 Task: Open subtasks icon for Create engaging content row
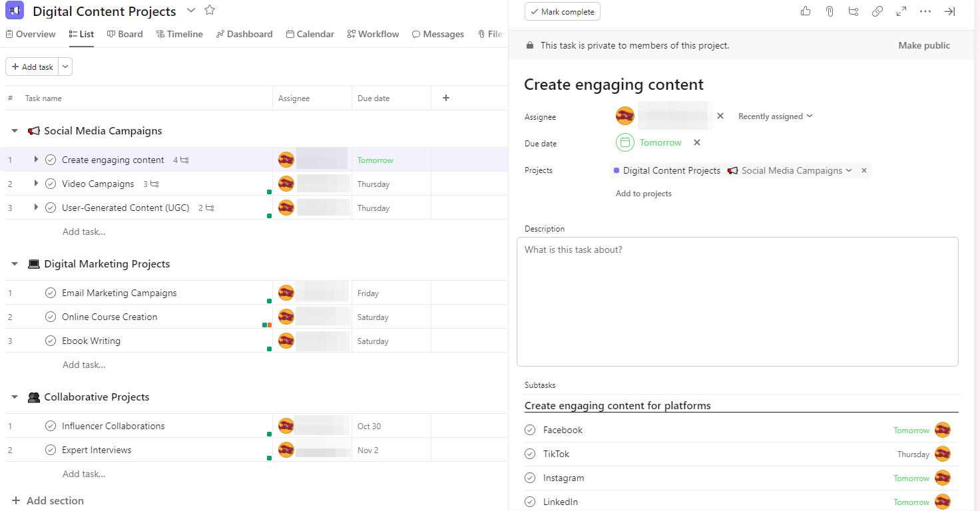(184, 160)
